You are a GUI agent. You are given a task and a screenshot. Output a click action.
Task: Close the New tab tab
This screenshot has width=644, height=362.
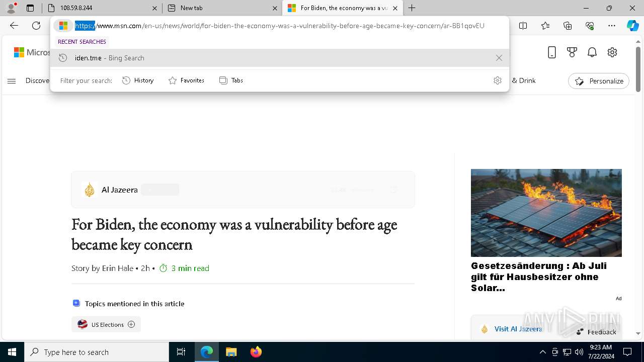(x=275, y=8)
